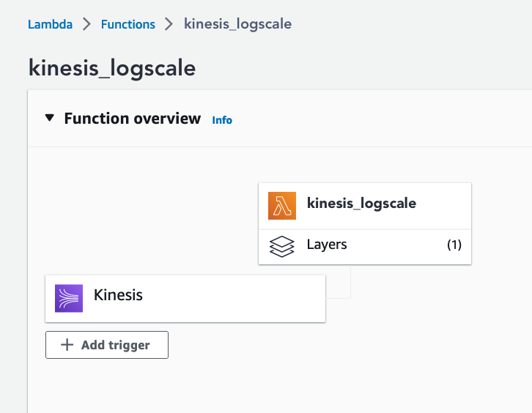
Task: Click the orange Lambda function icon
Action: pos(282,206)
